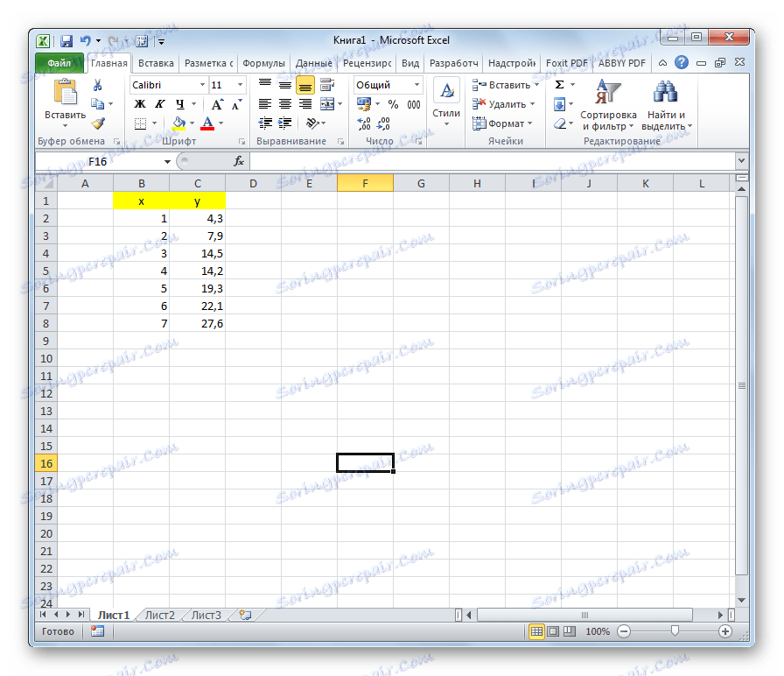This screenshot has width=784, height=676.
Task: Center text horizontally in cell
Action: pyautogui.click(x=285, y=104)
